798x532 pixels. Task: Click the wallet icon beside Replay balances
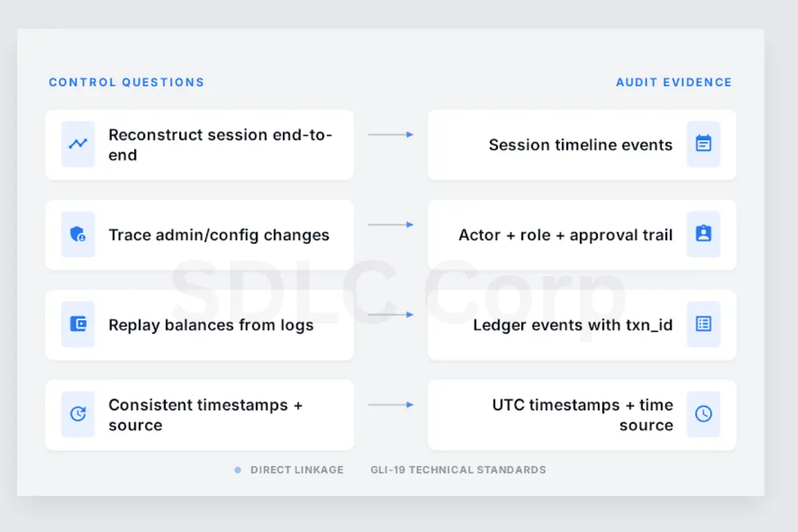coord(78,324)
